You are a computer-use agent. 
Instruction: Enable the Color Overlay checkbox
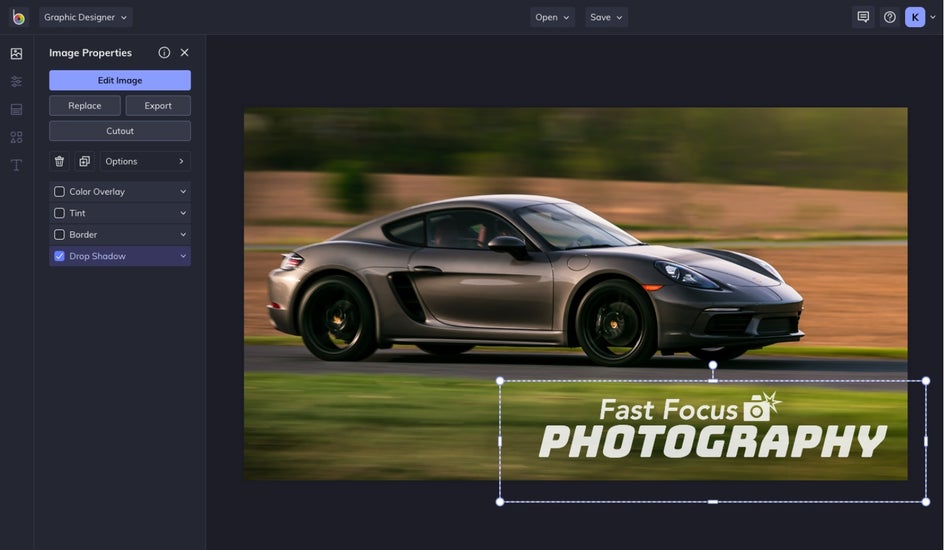59,192
